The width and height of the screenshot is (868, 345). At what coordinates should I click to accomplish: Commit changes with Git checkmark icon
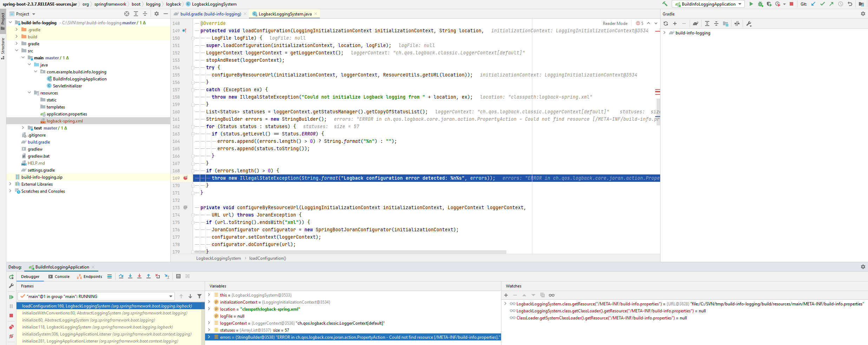(x=822, y=4)
